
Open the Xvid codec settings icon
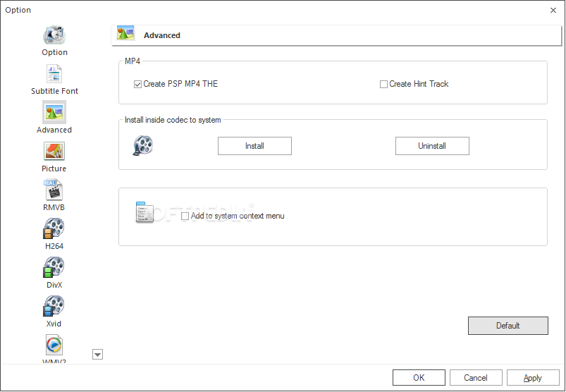pyautogui.click(x=54, y=306)
